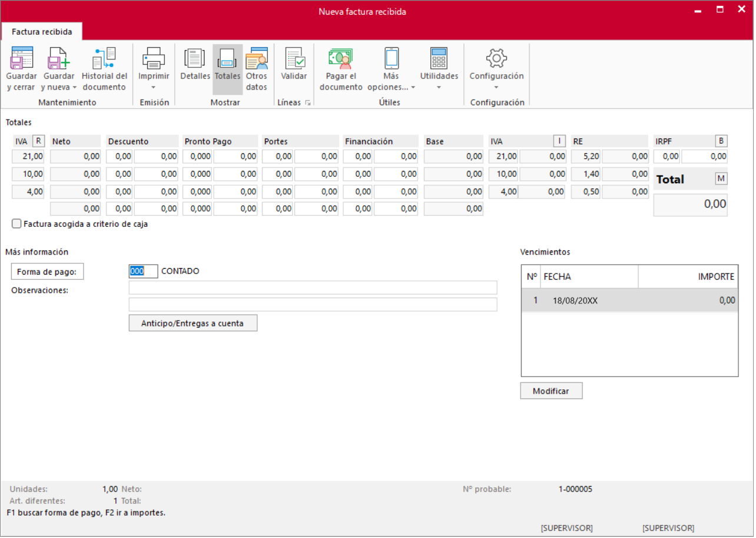Click the Modificar button
Image resolution: width=756 pixels, height=538 pixels.
551,391
